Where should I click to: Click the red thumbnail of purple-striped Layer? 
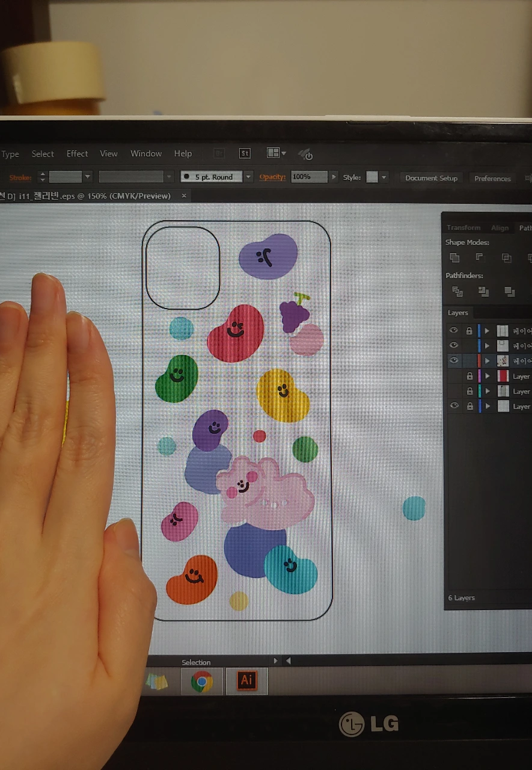pos(503,376)
